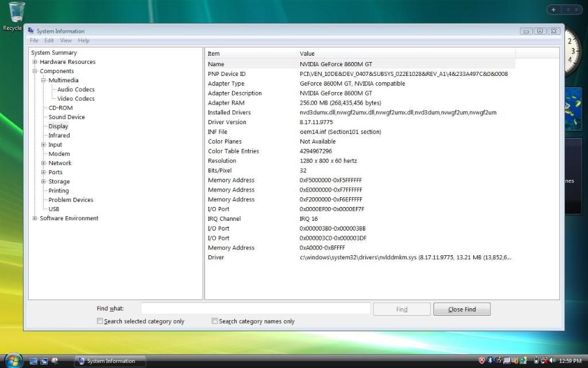This screenshot has width=588, height=368.
Task: Click Switch Between Windows quick launch icon
Action: [x=44, y=361]
